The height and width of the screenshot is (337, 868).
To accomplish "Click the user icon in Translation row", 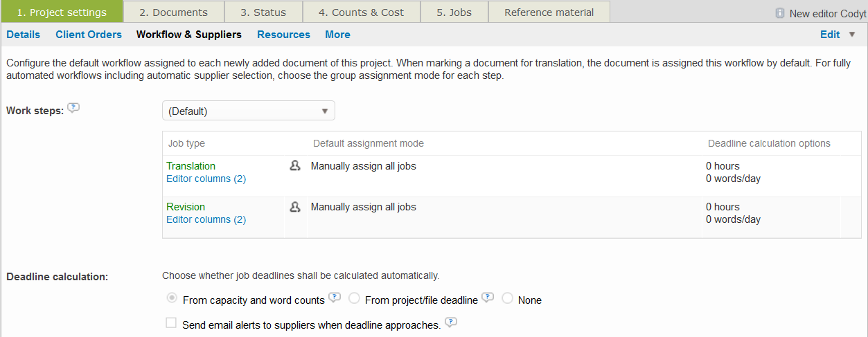I will pyautogui.click(x=295, y=166).
